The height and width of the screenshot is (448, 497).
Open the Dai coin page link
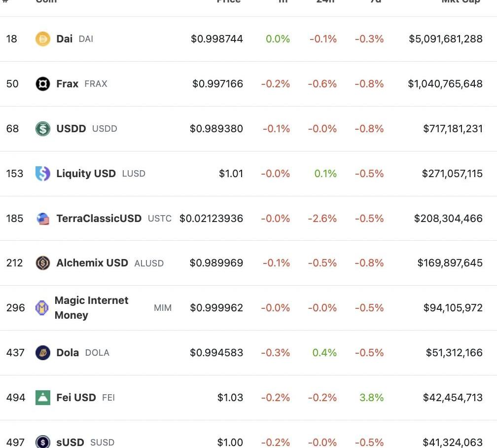click(64, 39)
